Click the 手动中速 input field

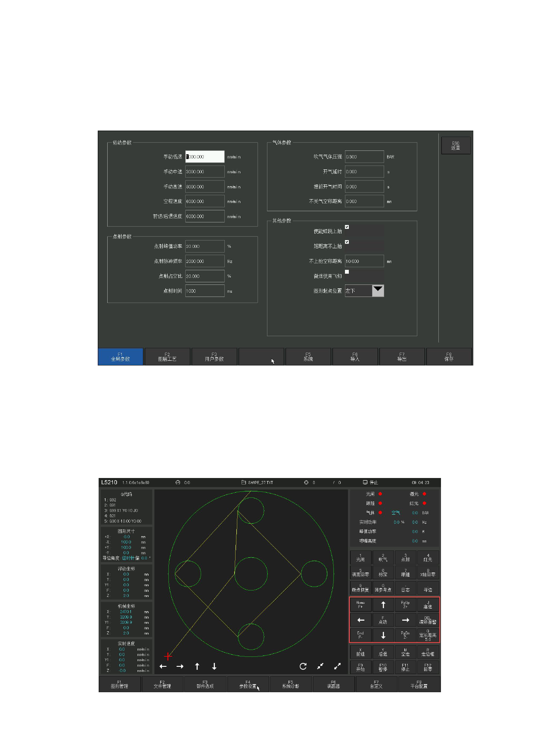(205, 172)
